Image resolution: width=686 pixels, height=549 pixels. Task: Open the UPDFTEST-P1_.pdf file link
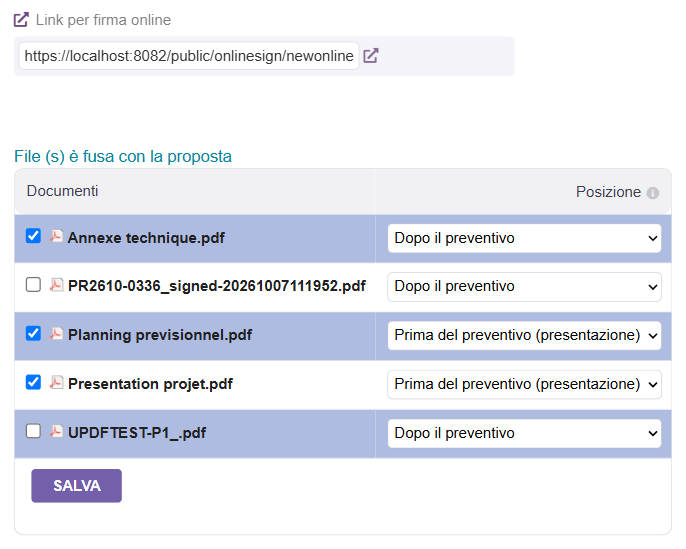[x=137, y=433]
